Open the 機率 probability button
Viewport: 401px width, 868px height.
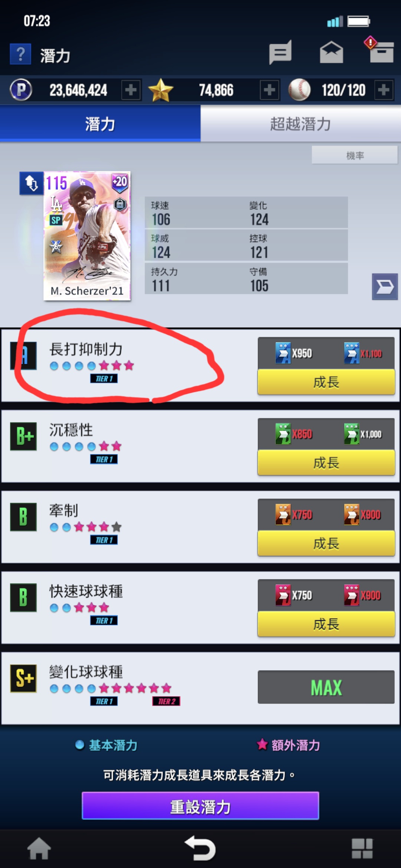[x=355, y=155]
